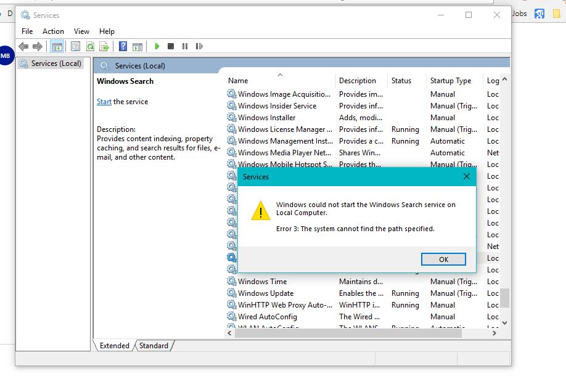Sort by the Description column header
566x392 pixels.
coord(361,81)
